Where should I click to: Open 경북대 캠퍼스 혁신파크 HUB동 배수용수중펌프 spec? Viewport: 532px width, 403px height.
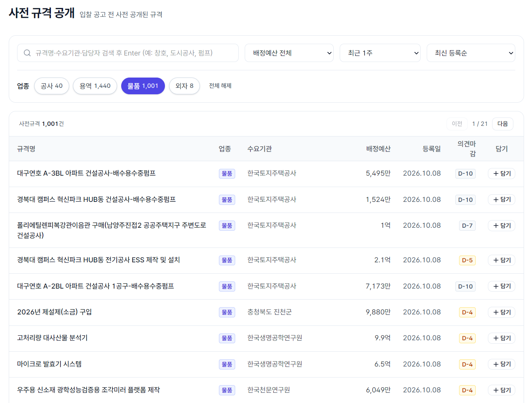pyautogui.click(x=97, y=200)
